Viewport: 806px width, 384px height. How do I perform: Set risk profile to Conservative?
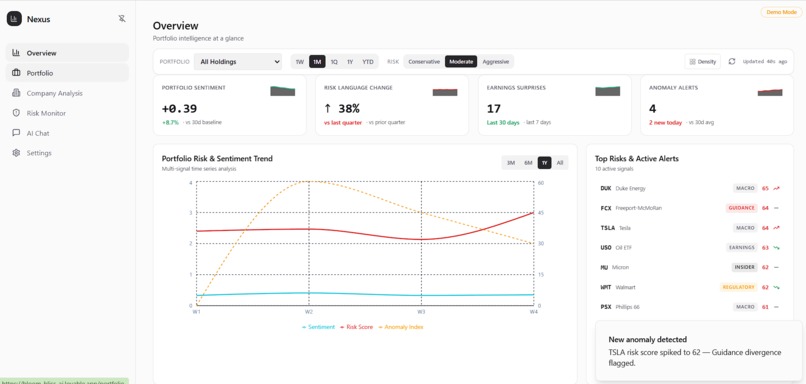424,62
